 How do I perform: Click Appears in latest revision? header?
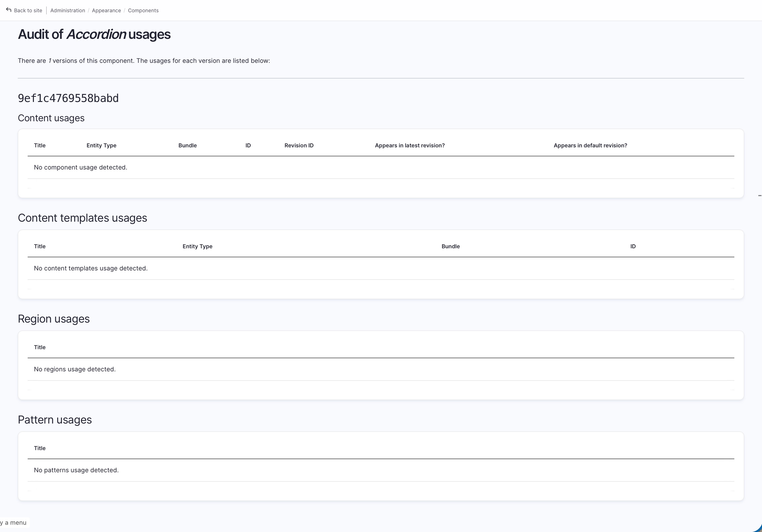tap(410, 146)
